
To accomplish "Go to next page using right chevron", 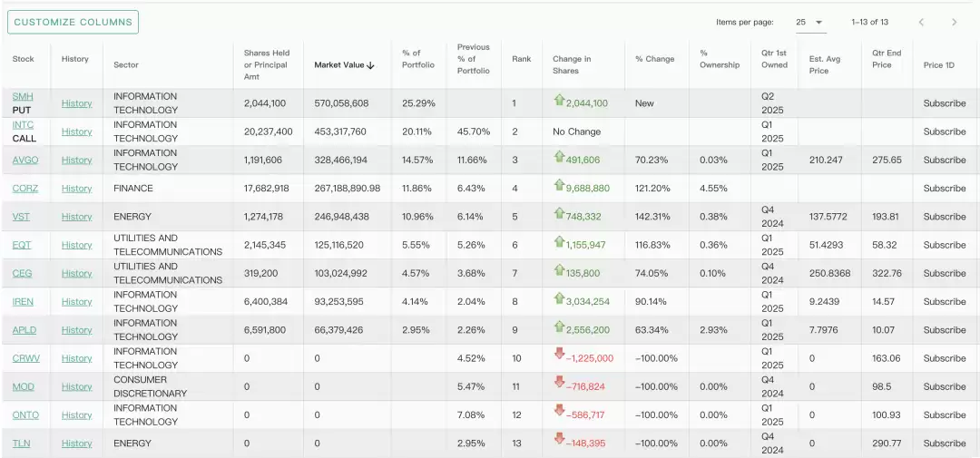I will 954,22.
